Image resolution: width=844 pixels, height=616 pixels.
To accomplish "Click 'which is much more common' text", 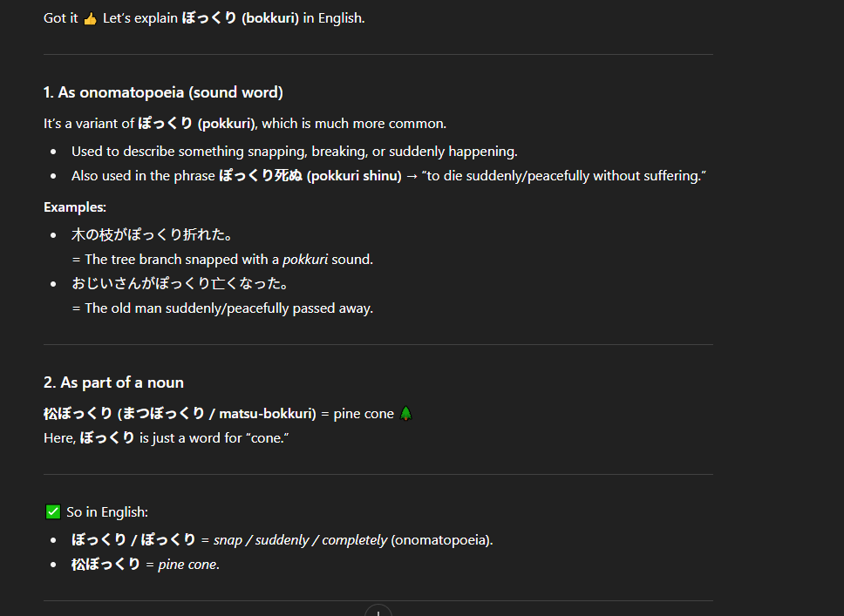I will [354, 124].
